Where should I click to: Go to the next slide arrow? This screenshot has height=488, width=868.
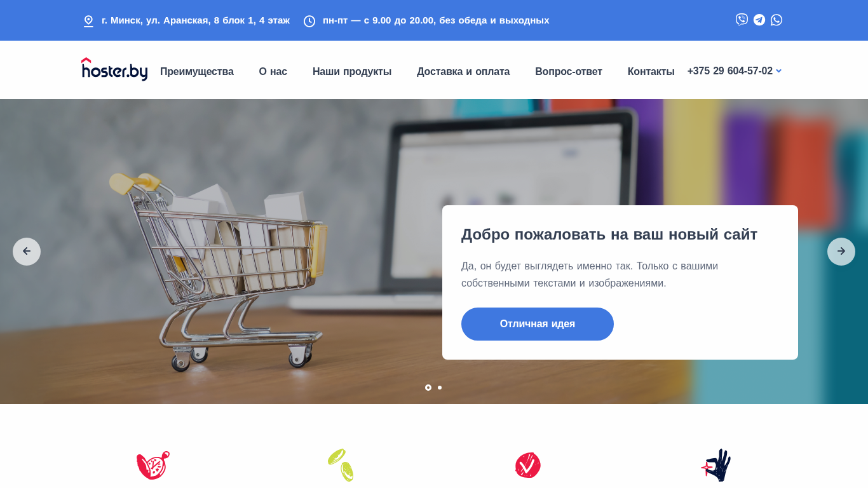pos(841,252)
